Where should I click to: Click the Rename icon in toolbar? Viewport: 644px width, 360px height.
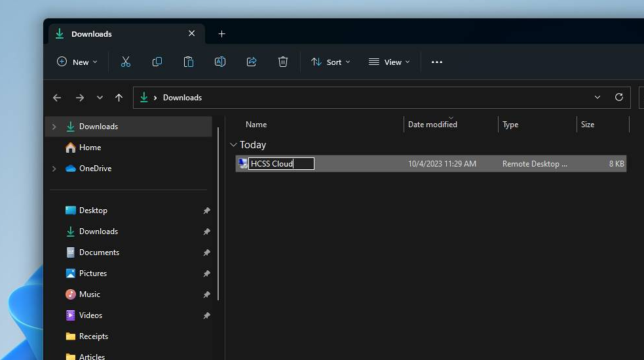pyautogui.click(x=220, y=62)
